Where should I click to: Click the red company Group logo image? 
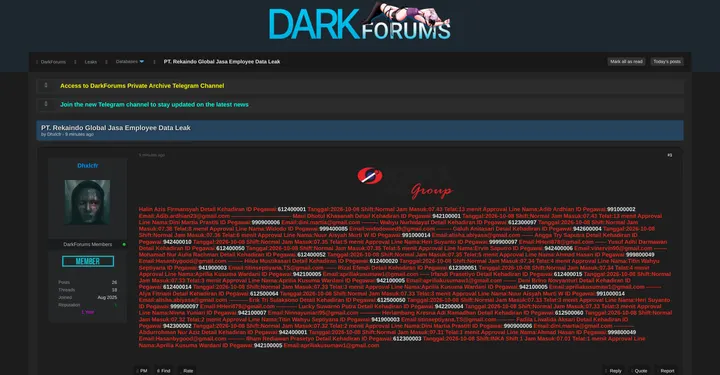(405, 183)
